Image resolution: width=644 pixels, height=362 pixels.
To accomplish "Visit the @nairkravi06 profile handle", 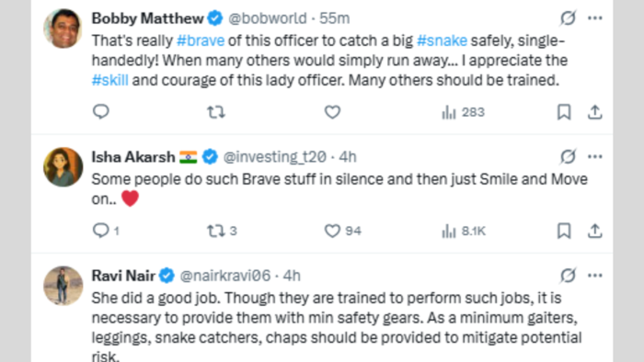I will pyautogui.click(x=225, y=276).
